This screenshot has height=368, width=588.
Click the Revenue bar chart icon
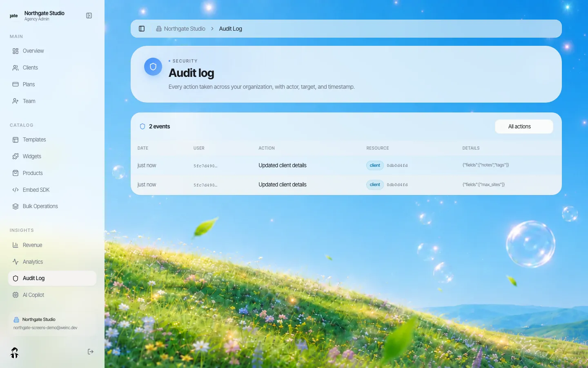pos(16,245)
